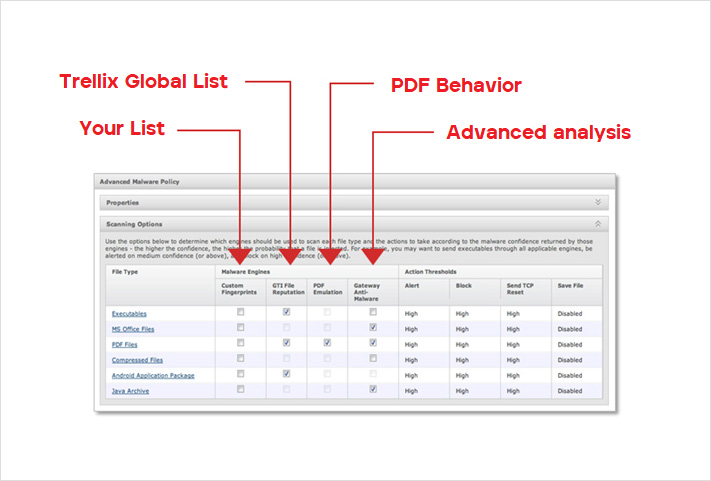Open the PDF Files link
This screenshot has width=711, height=481.
pos(124,345)
